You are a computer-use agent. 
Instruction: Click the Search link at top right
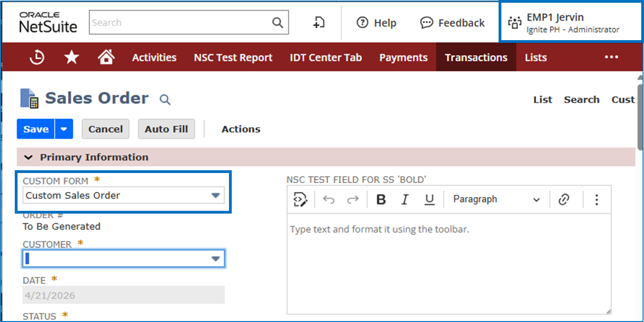click(582, 100)
